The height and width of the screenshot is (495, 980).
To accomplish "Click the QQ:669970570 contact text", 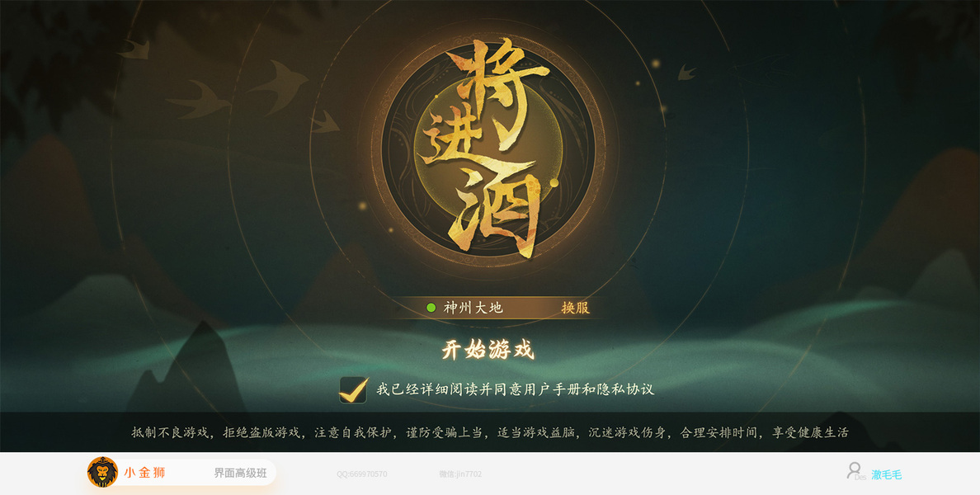I will (362, 474).
